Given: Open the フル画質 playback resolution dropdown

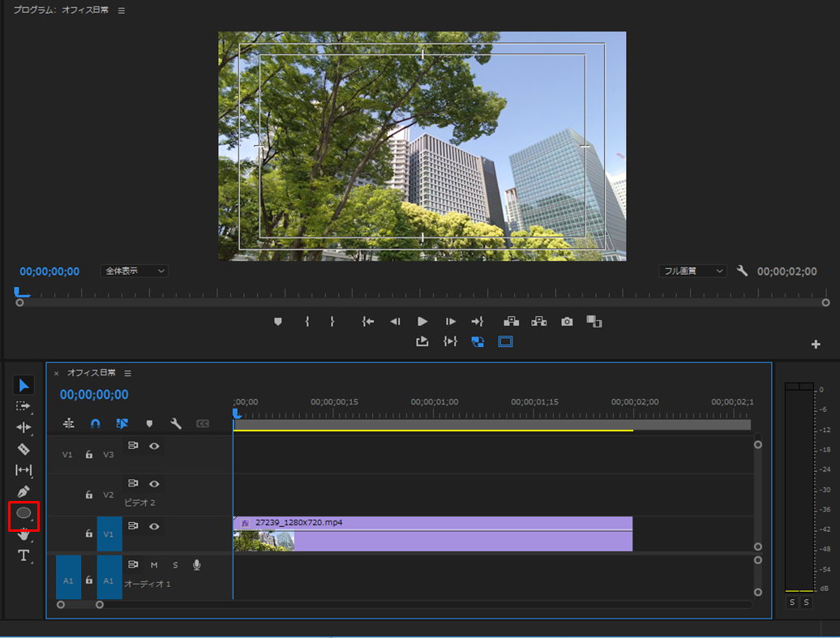Looking at the screenshot, I should point(692,271).
